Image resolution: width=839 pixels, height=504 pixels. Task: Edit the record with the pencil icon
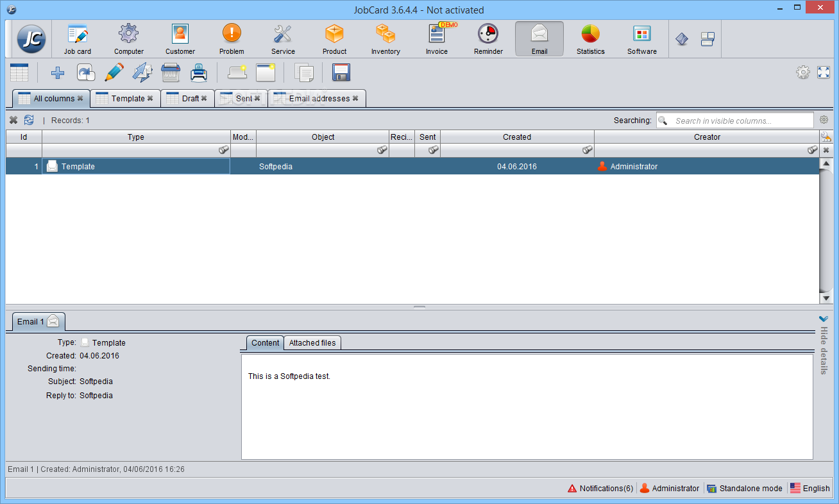114,72
